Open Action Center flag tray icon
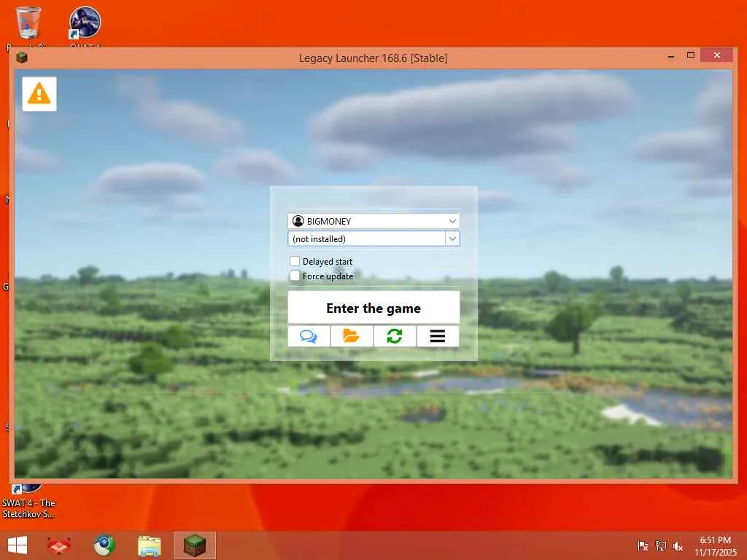 [x=643, y=545]
